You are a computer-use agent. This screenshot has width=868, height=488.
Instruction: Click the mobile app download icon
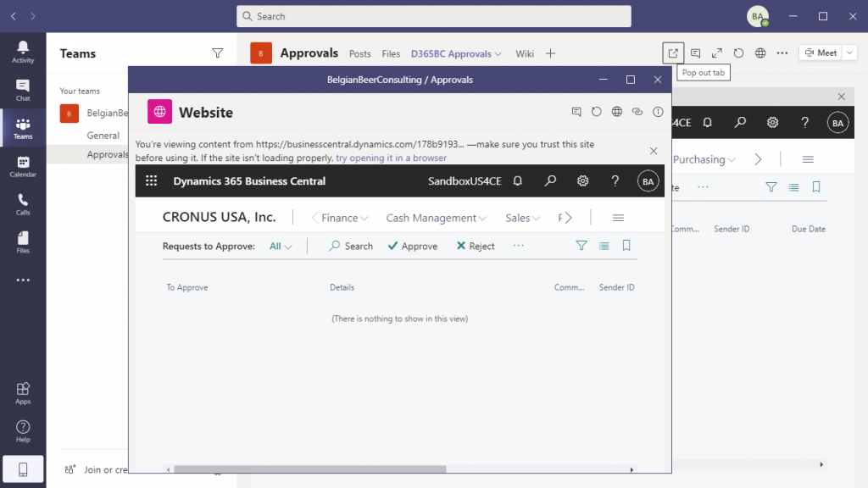click(x=23, y=469)
